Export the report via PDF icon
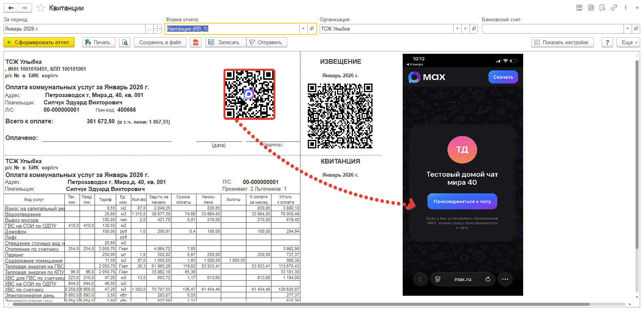 (x=196, y=43)
